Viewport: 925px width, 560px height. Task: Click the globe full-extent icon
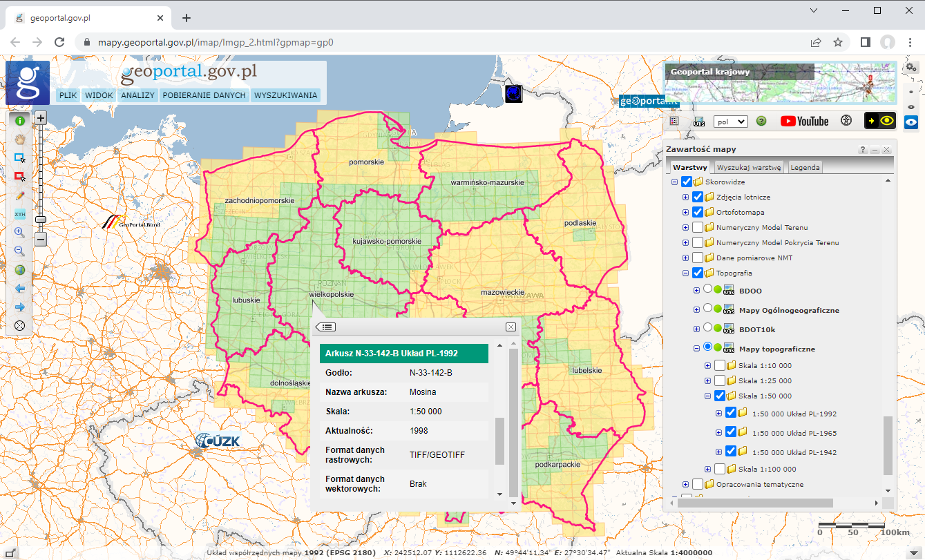[x=20, y=269]
